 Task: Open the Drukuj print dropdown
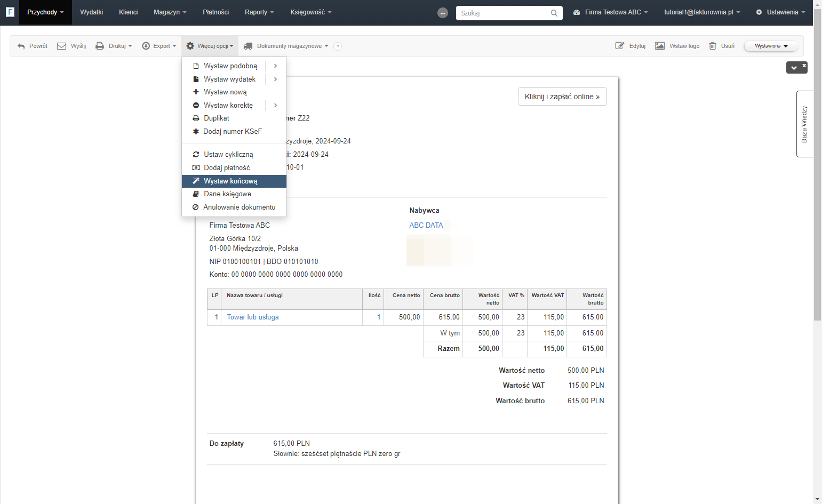point(114,46)
